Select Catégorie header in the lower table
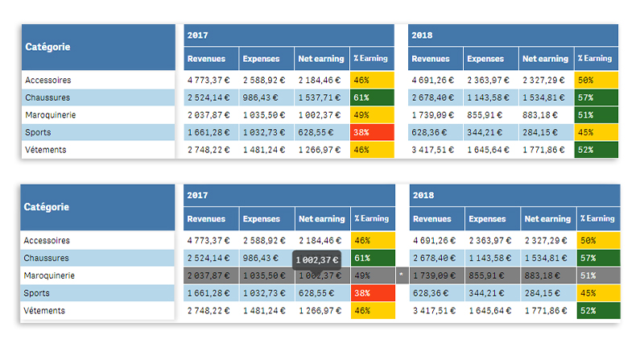This screenshot has width=644, height=352. click(x=97, y=207)
